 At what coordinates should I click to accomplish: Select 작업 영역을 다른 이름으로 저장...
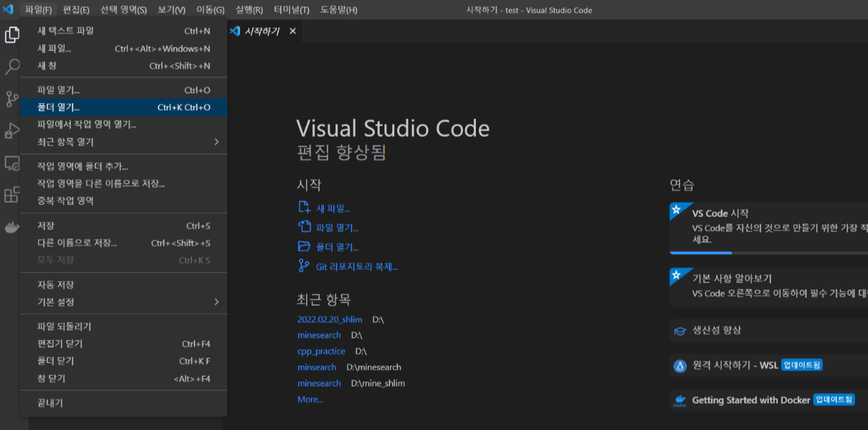pos(124,183)
